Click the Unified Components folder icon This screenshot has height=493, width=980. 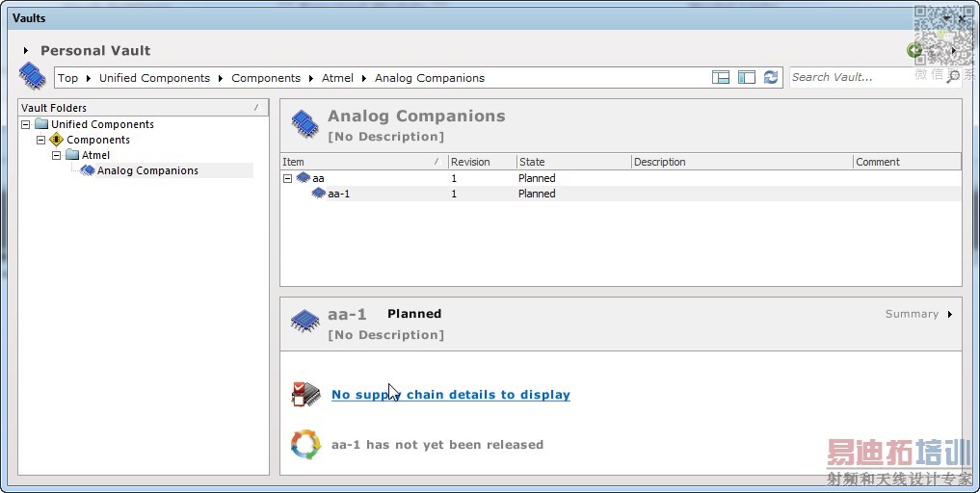41,123
